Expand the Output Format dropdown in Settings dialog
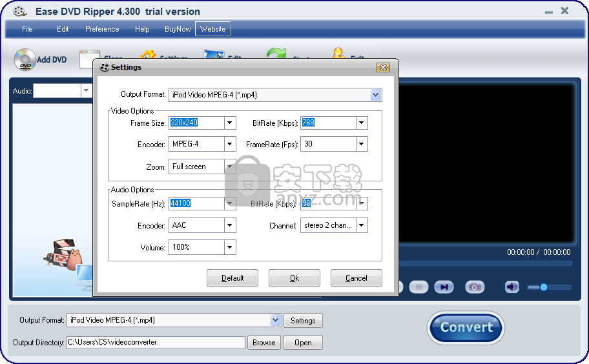The image size is (589, 364). click(x=376, y=95)
